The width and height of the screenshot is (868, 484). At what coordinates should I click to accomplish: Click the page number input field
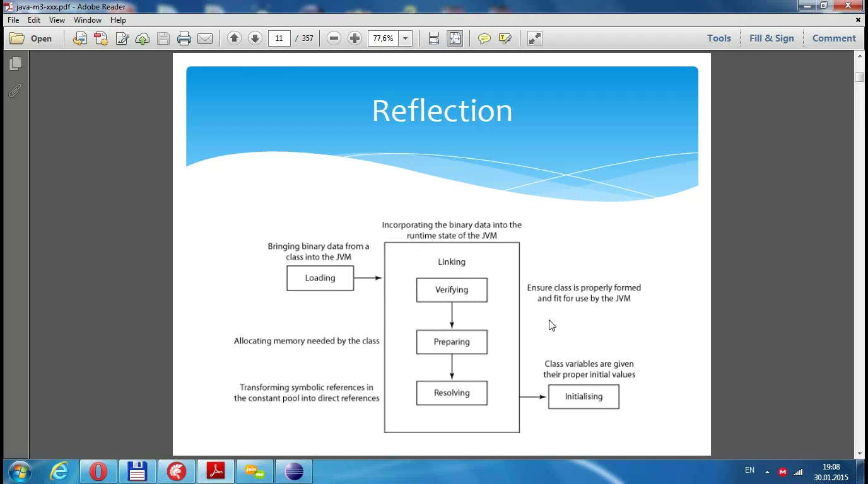pyautogui.click(x=279, y=38)
